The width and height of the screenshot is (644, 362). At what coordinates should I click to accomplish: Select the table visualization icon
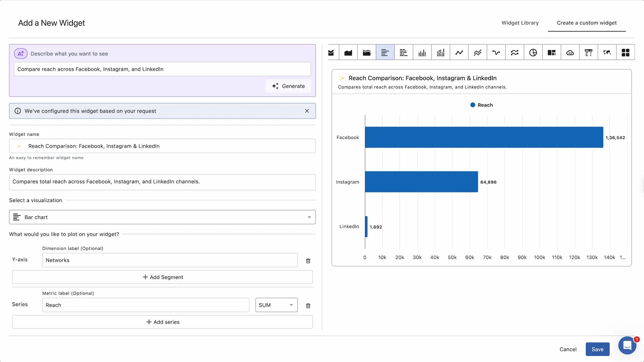(x=589, y=52)
